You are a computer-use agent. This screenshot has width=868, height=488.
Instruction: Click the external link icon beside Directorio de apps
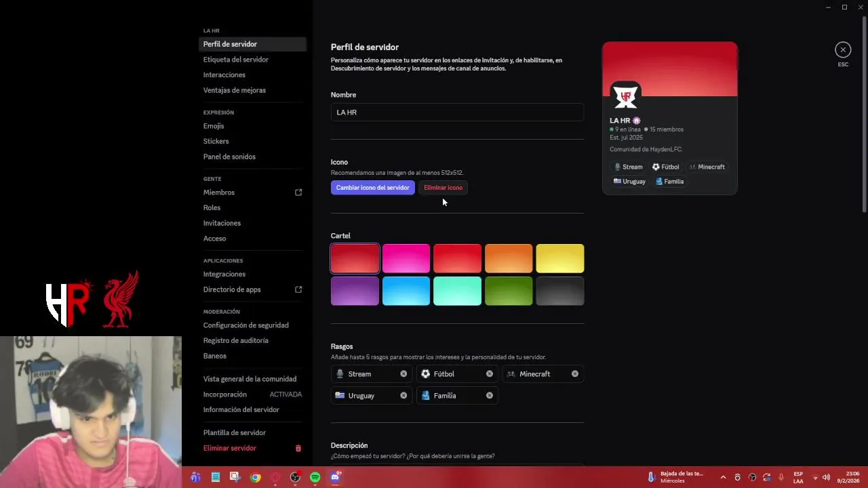point(298,289)
